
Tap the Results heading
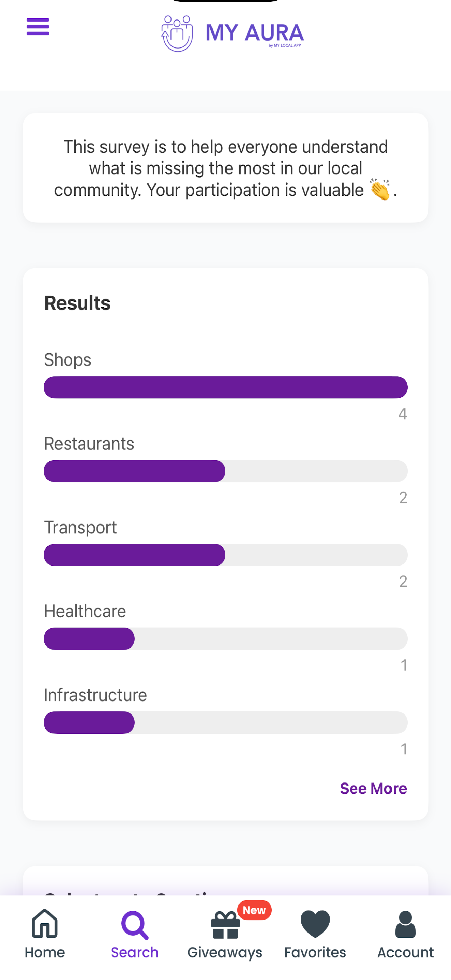point(77,303)
